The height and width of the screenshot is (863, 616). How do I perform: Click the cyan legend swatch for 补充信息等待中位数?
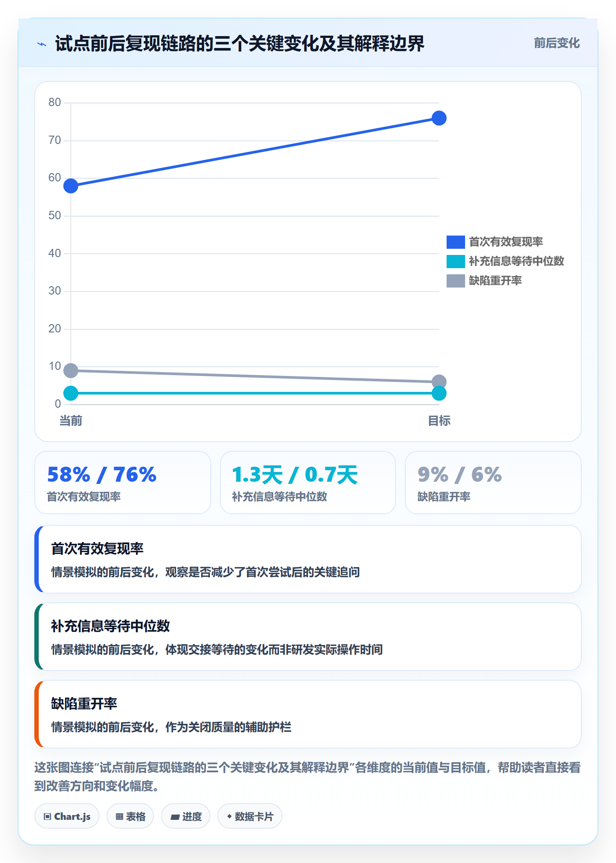point(455,262)
